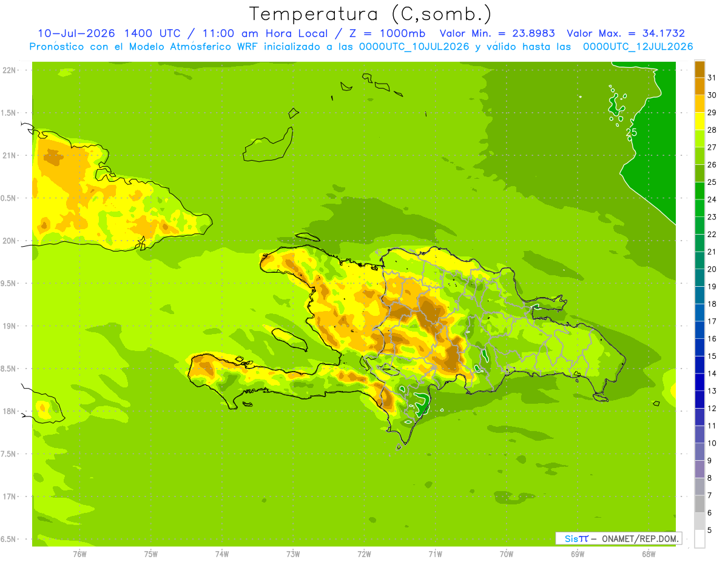
Task: Click the yellow colorbar segment between 28 and 29
Action: click(699, 121)
